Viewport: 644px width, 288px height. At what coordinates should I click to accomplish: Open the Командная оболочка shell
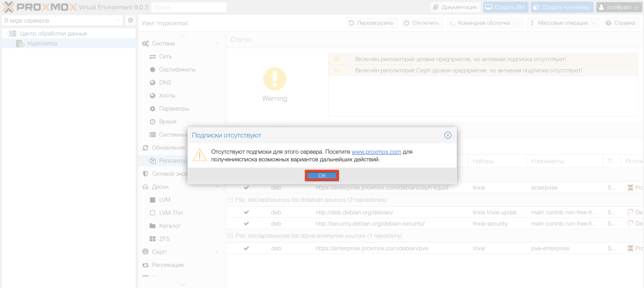tap(480, 23)
